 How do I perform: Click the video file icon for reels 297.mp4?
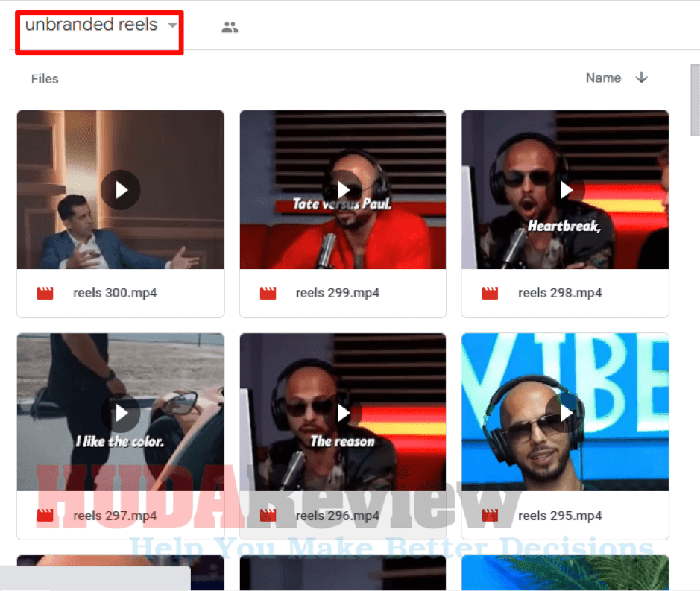click(x=45, y=516)
